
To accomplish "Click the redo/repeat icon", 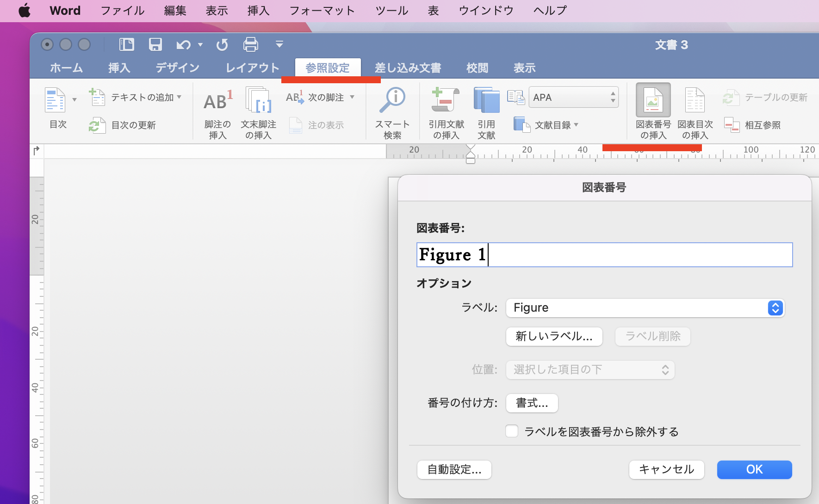I will tap(222, 44).
